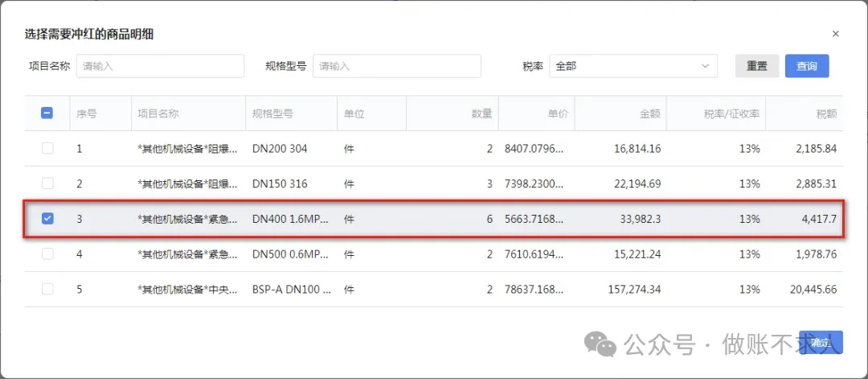Screen dimensions: 868x379
Task: Select the cell DN500 0.6MP...
Action: coord(291,253)
